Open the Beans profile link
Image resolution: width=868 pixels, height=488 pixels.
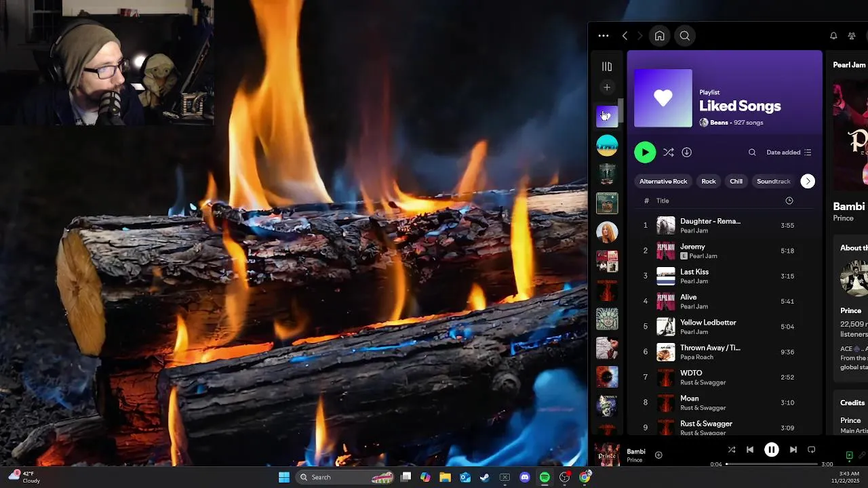pyautogui.click(x=719, y=123)
